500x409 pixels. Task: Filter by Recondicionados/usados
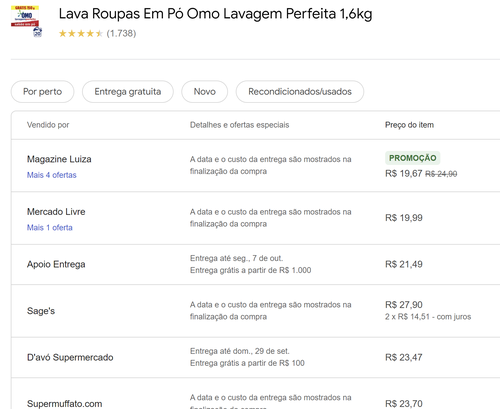tap(300, 92)
